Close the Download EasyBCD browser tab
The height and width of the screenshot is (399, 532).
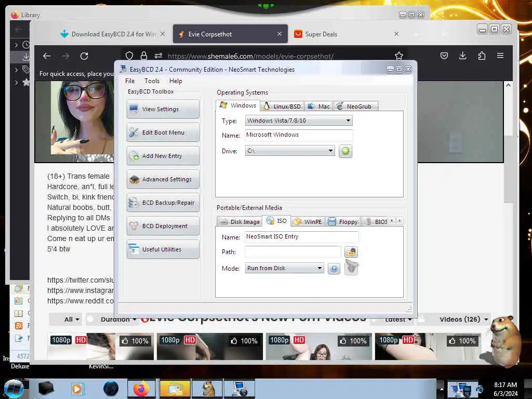pyautogui.click(x=163, y=34)
